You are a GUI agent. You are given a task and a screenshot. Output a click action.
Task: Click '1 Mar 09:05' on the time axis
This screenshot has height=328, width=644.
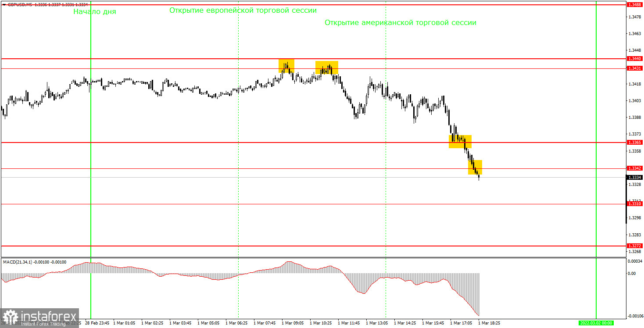[x=293, y=323]
